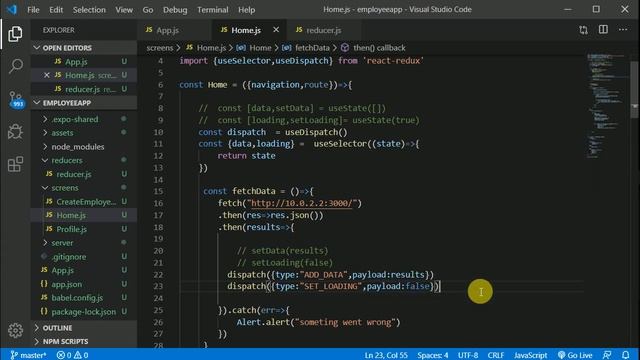
Task: Open the Help menu
Action: click(x=246, y=9)
